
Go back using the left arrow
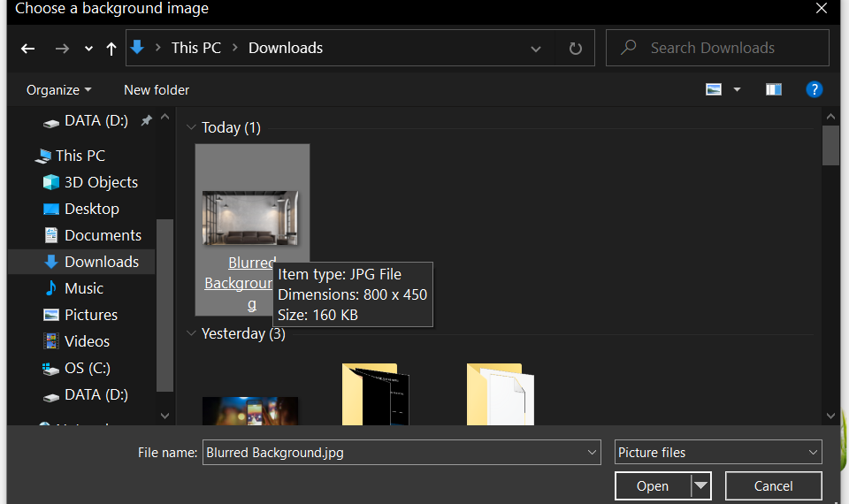coord(28,49)
